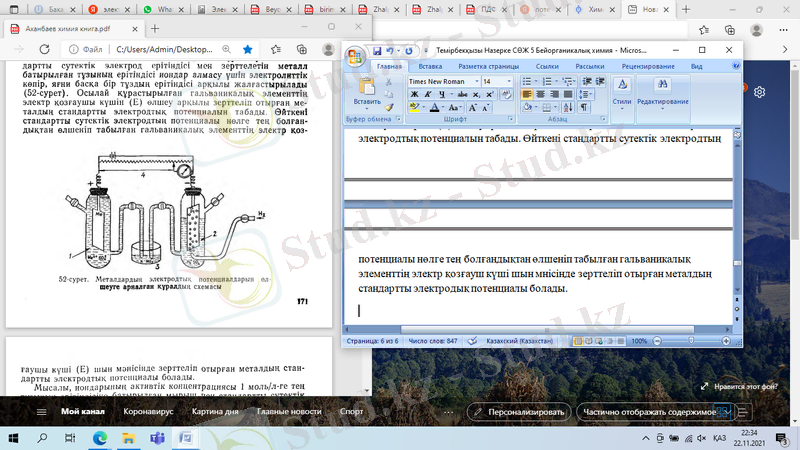Expand the Стили styles gallery
This screenshot has width=800, height=450.
621,90
